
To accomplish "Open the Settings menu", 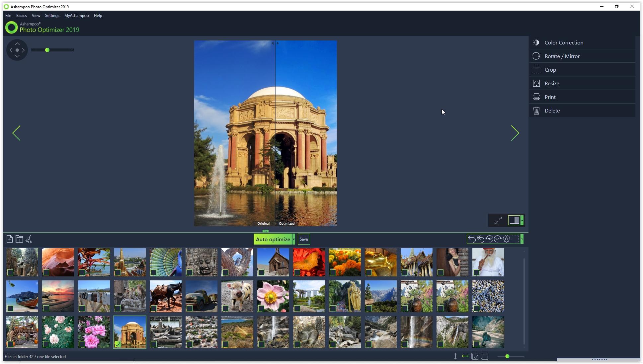I will tap(52, 16).
